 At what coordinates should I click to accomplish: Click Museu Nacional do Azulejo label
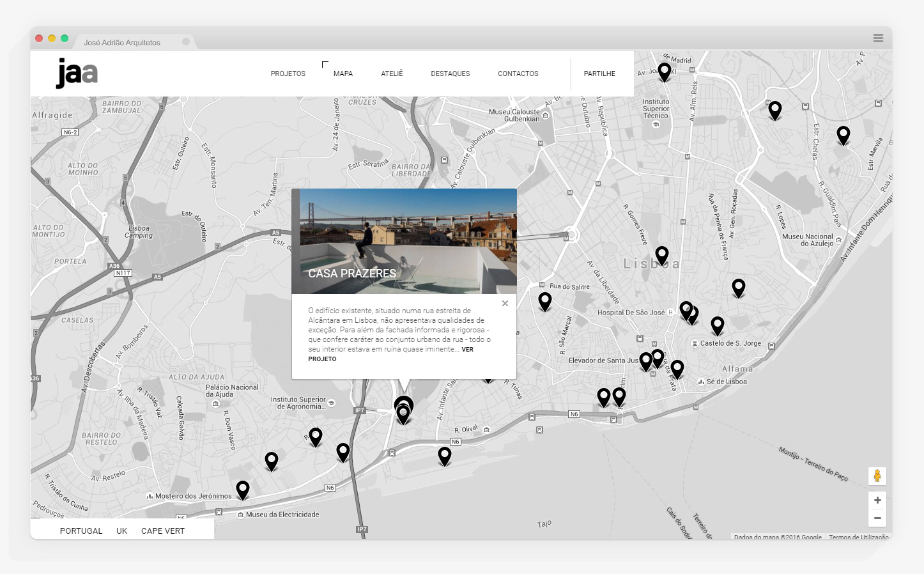point(808,240)
